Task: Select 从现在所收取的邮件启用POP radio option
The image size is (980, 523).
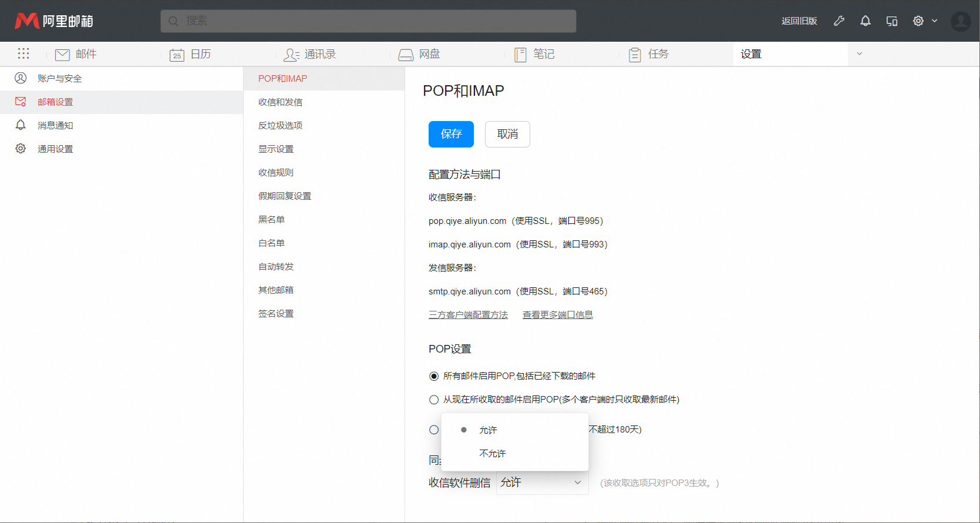Action: pyautogui.click(x=434, y=400)
